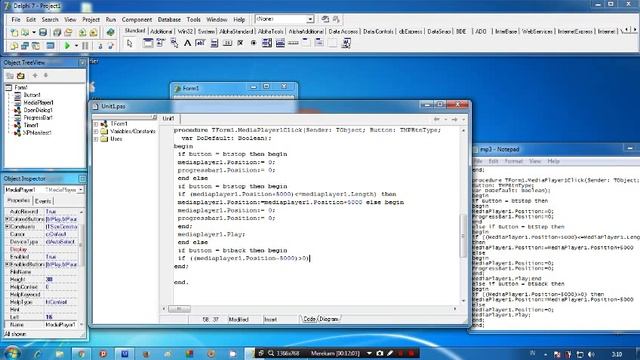Select OpenDialog1 in Object TreeView
The width and height of the screenshot is (640, 360).
(38, 110)
